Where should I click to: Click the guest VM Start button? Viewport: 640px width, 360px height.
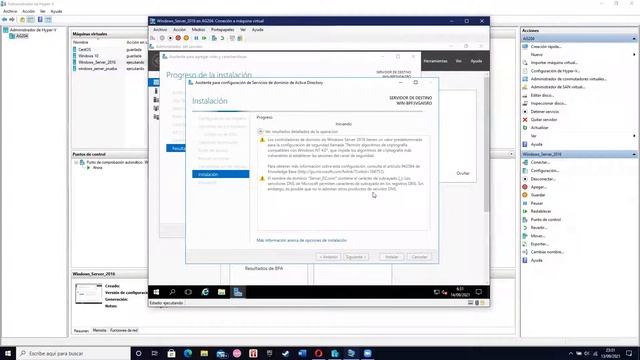[156, 292]
